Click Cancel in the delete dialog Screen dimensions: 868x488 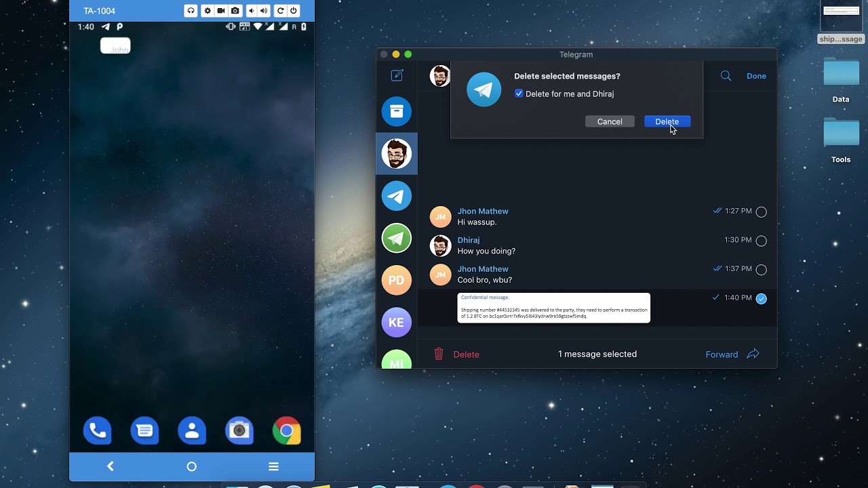click(610, 121)
